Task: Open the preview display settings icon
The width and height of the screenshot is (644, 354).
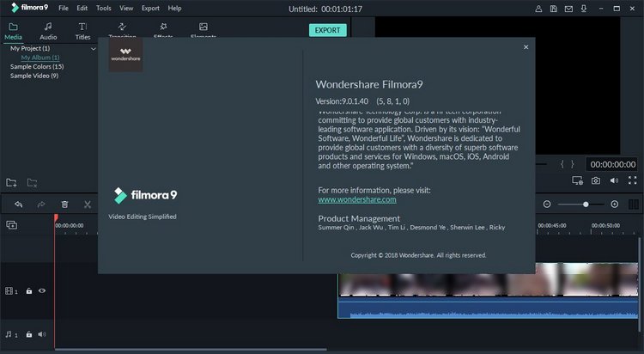Action: [578, 180]
